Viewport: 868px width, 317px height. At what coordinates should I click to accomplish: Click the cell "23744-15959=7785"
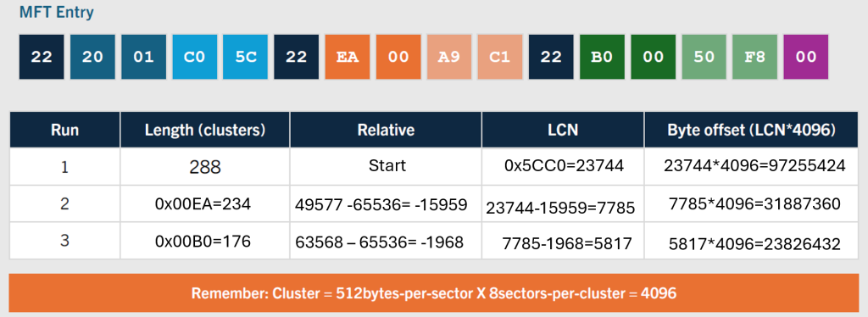563,204
